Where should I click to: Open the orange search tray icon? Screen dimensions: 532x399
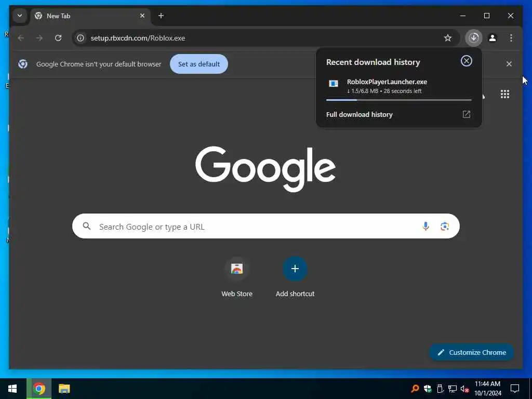[415, 389]
